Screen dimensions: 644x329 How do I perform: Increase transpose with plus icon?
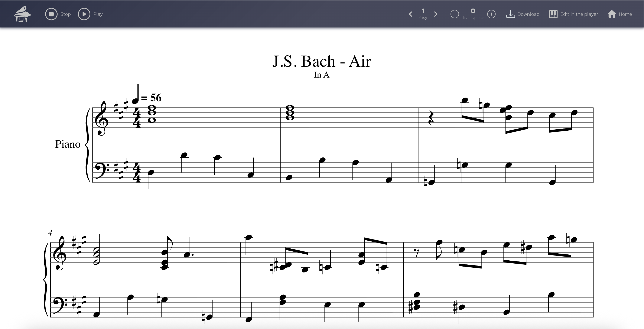[491, 14]
